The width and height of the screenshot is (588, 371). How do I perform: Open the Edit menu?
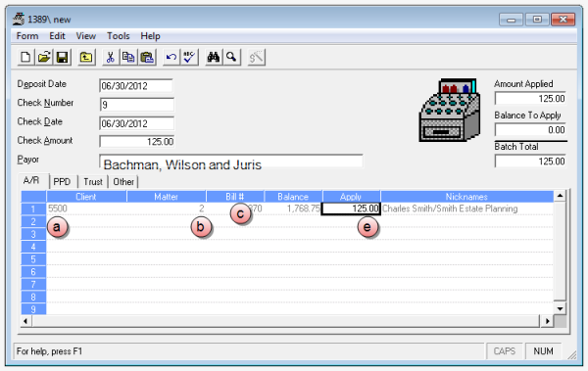[x=57, y=36]
